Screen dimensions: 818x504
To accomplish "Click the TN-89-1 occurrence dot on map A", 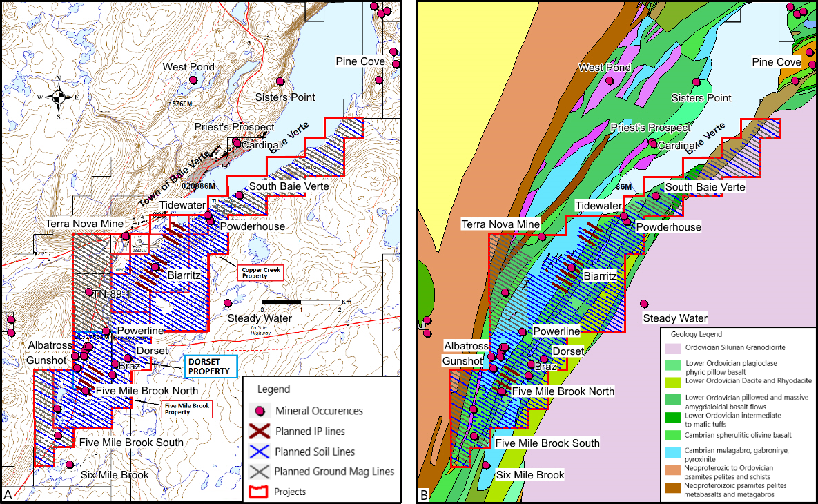I will [88, 292].
